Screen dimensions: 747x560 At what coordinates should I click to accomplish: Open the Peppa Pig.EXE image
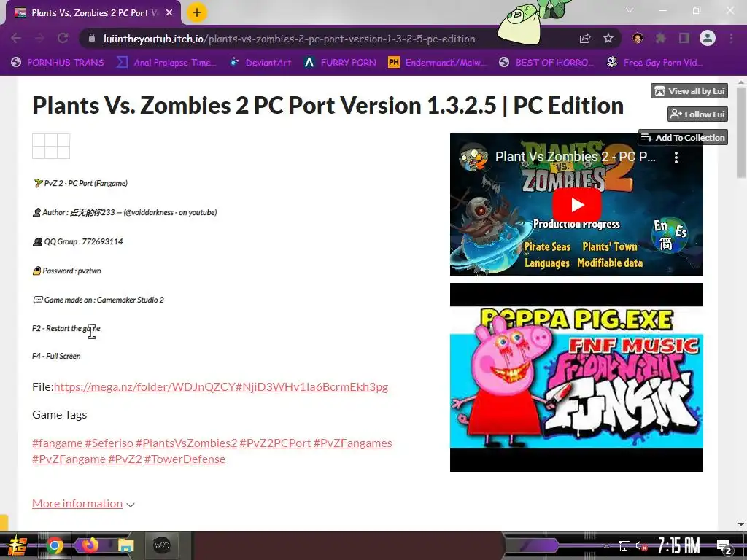pos(576,377)
